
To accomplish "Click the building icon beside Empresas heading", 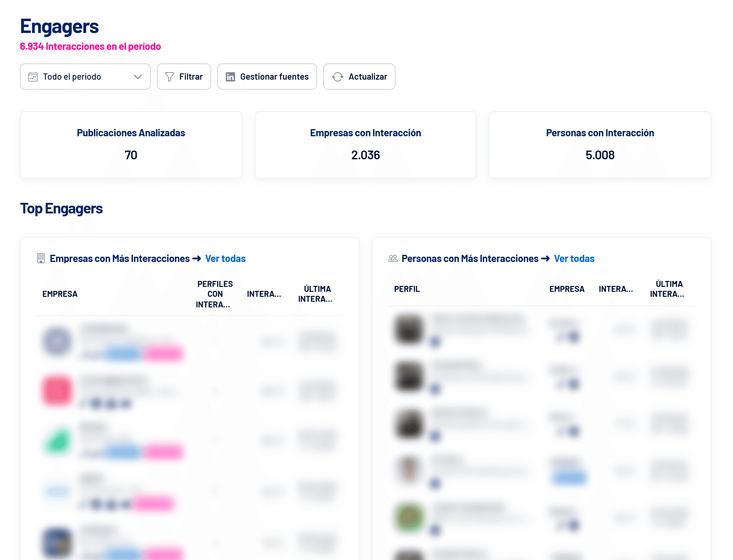I will click(41, 258).
